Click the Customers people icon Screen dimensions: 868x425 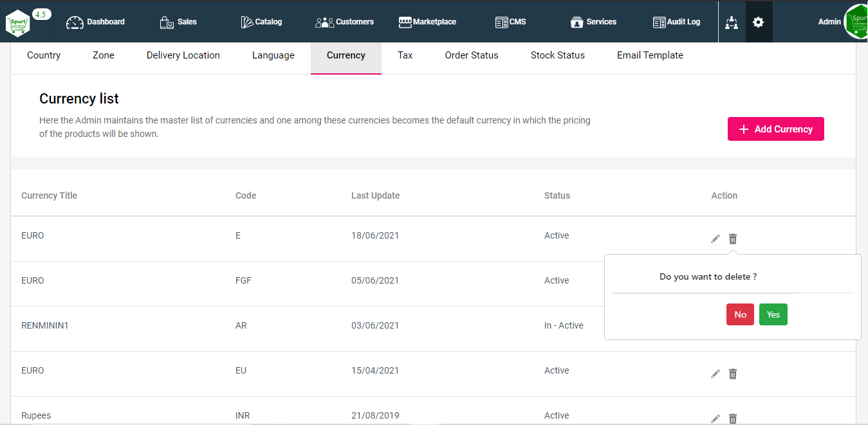point(324,23)
